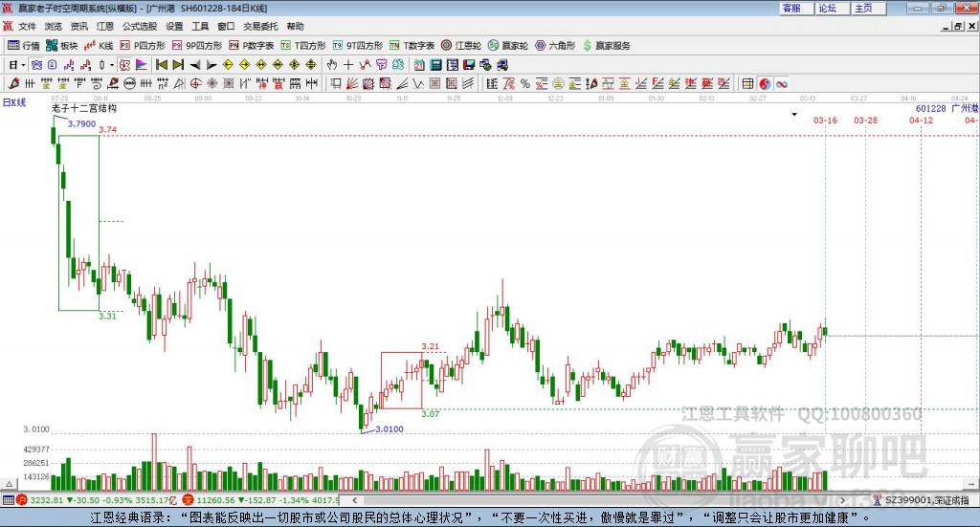Select the red pencil drawing tool
Screen dimensions: 980x527
coord(13,83)
